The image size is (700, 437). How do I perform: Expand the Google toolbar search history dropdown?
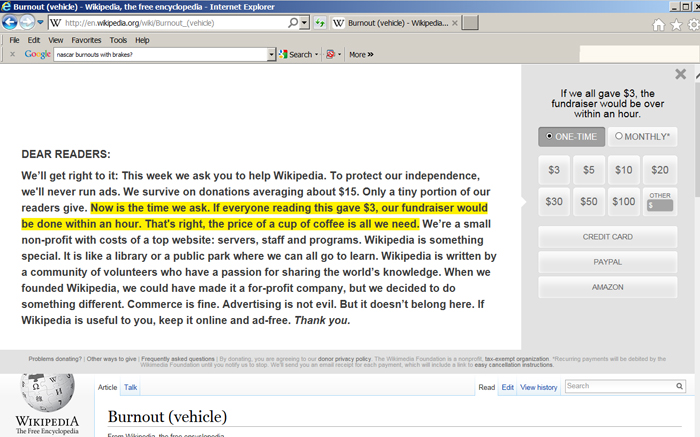[271, 54]
